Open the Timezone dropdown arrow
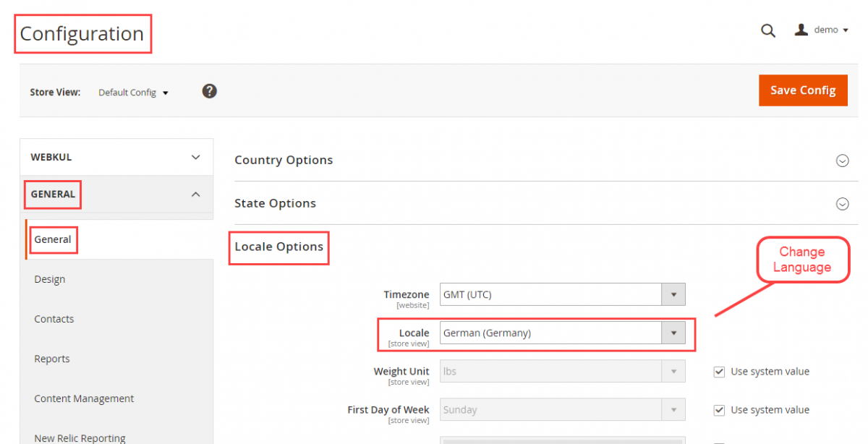The width and height of the screenshot is (868, 444). (673, 294)
